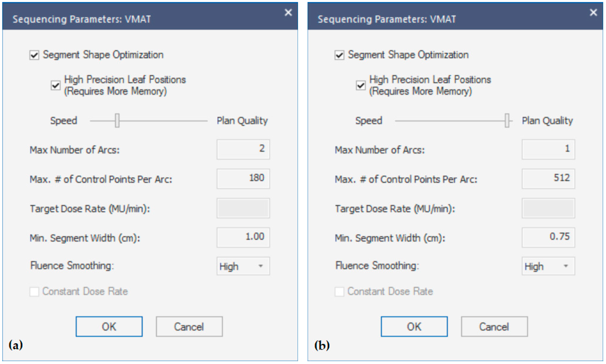
Task: Uncheck Segment Shape Optimization in left dialog
Action: click(34, 55)
